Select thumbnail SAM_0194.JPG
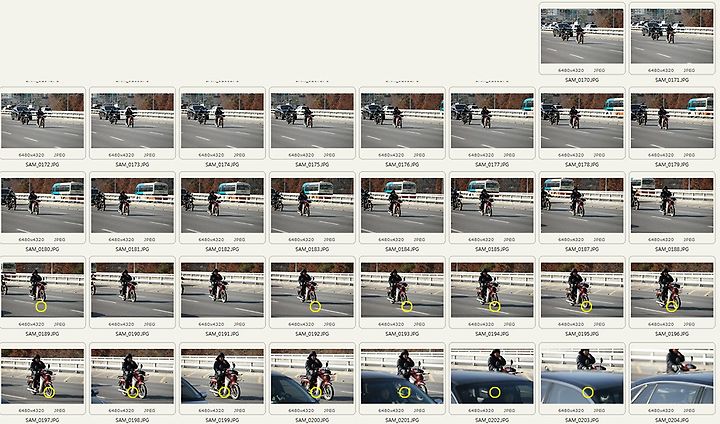Image resolution: width=720 pixels, height=424 pixels. click(492, 290)
